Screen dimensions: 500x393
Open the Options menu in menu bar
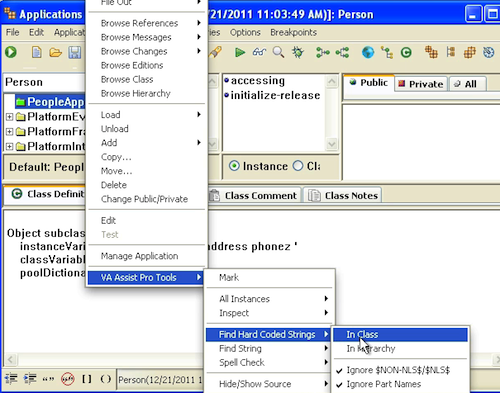(245, 32)
